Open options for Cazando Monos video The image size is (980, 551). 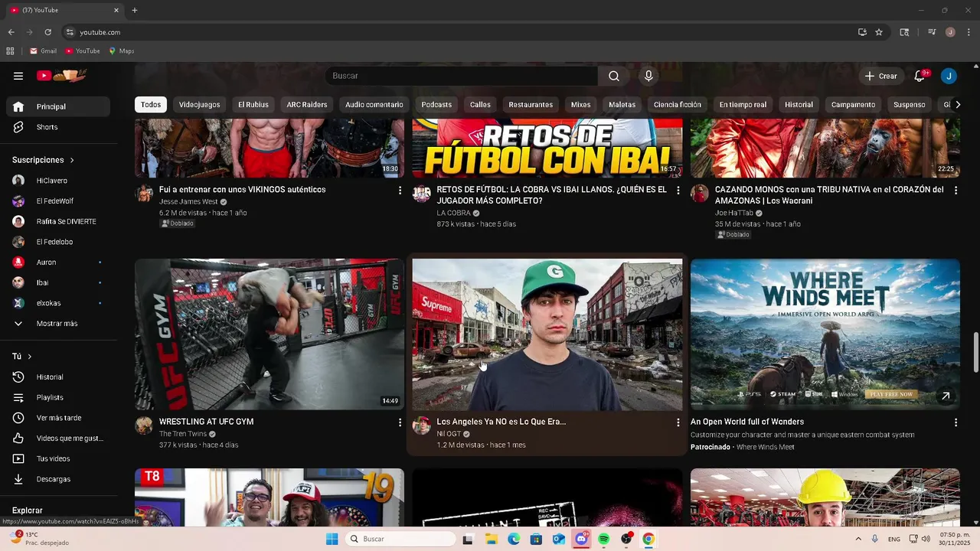click(x=955, y=190)
